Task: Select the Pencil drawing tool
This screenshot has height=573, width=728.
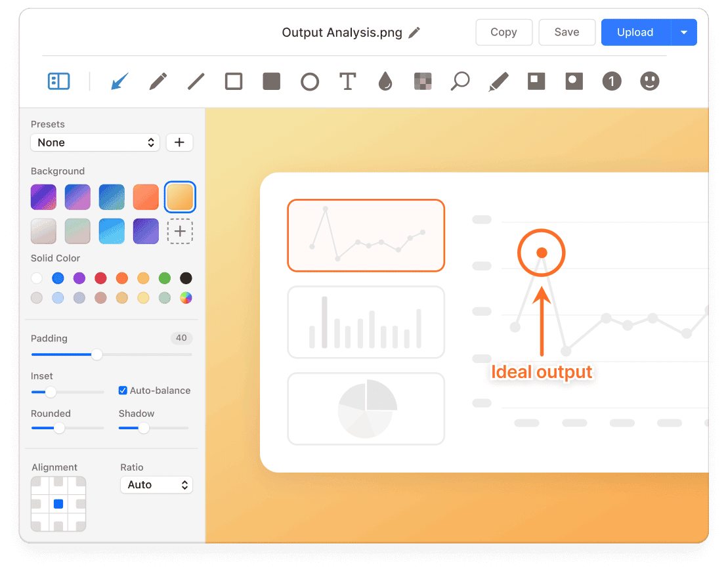Action: 158,81
